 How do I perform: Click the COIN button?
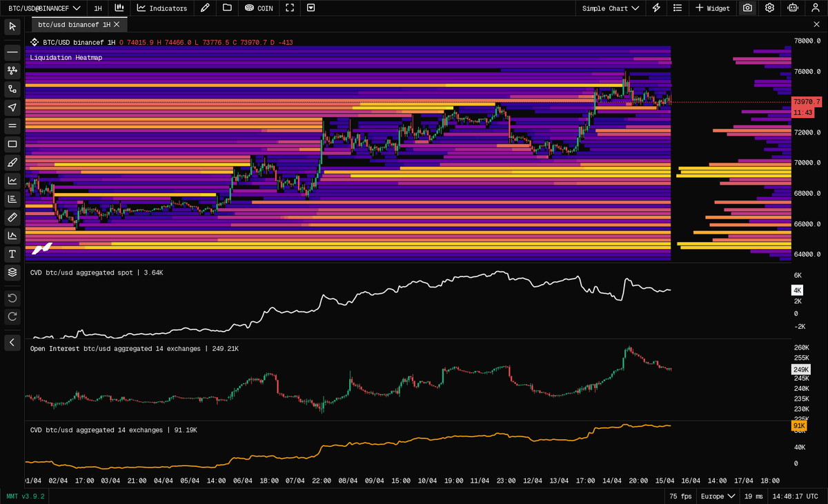(x=259, y=8)
